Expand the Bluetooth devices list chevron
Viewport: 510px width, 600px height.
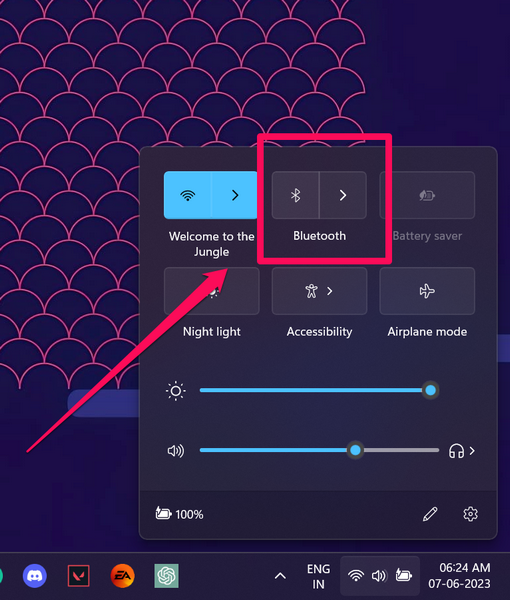343,195
